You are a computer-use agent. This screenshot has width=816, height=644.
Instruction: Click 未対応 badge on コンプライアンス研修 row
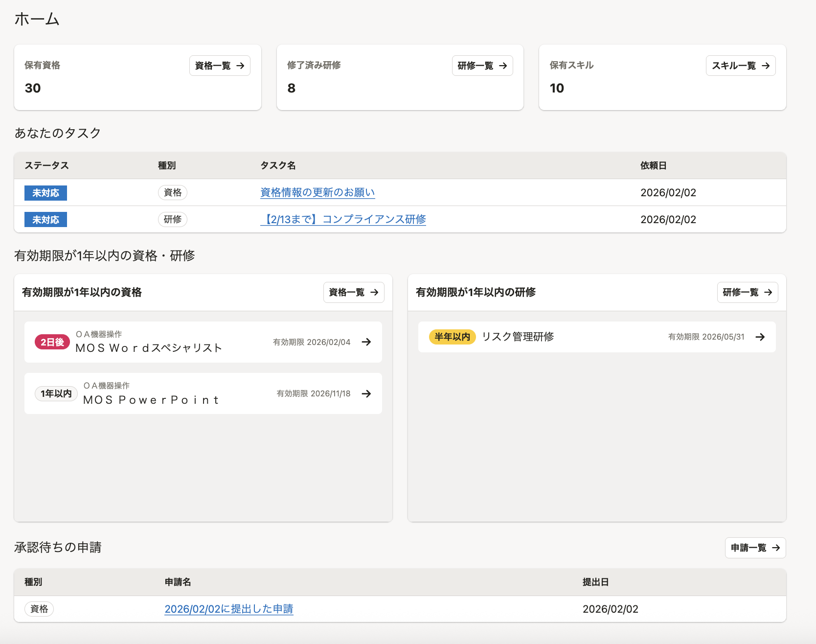point(45,220)
